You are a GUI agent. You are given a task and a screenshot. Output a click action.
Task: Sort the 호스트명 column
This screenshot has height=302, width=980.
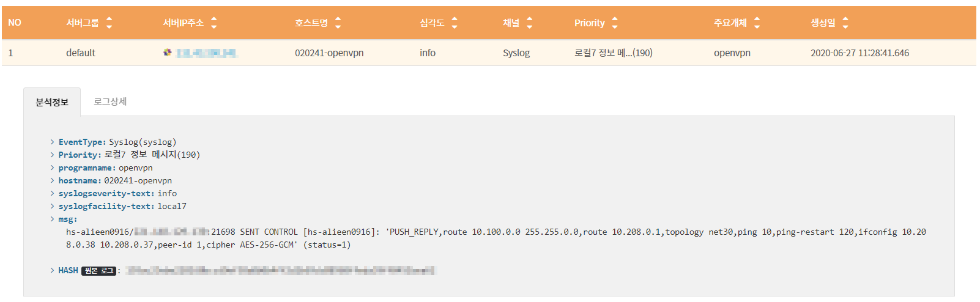pos(338,23)
